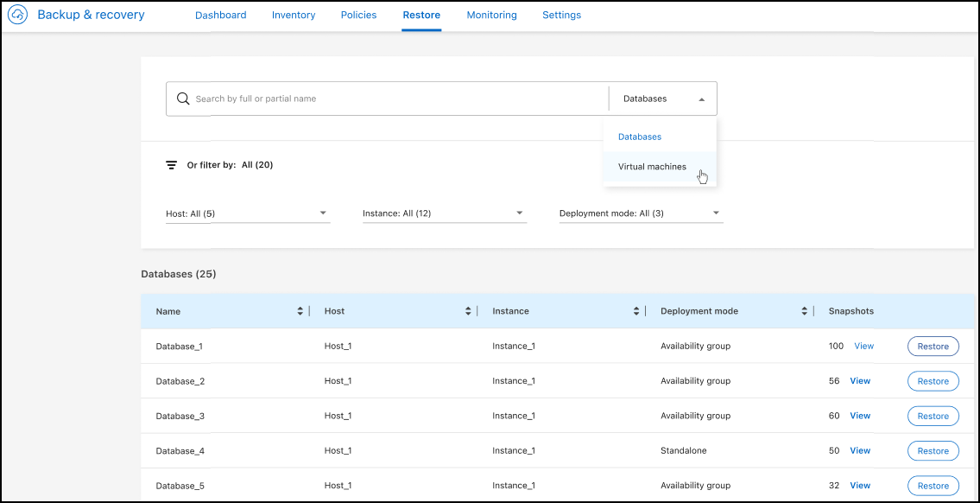Choose Databases option in dropdown list
Viewport: 980px width, 503px height.
tap(640, 137)
